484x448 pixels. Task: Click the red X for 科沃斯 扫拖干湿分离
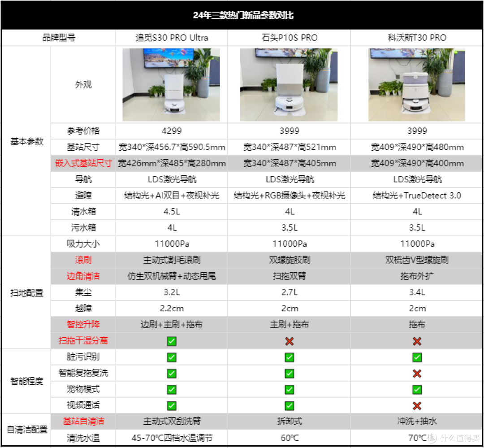click(x=417, y=341)
